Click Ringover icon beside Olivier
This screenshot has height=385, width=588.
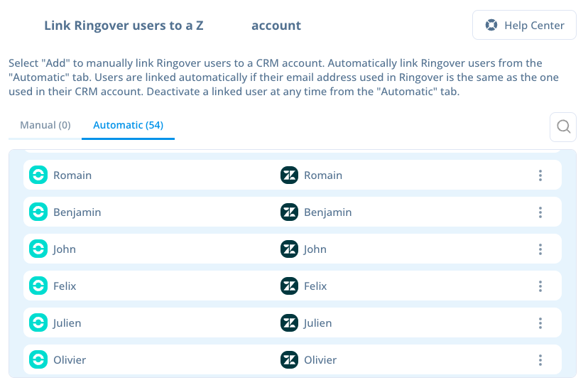tap(38, 360)
